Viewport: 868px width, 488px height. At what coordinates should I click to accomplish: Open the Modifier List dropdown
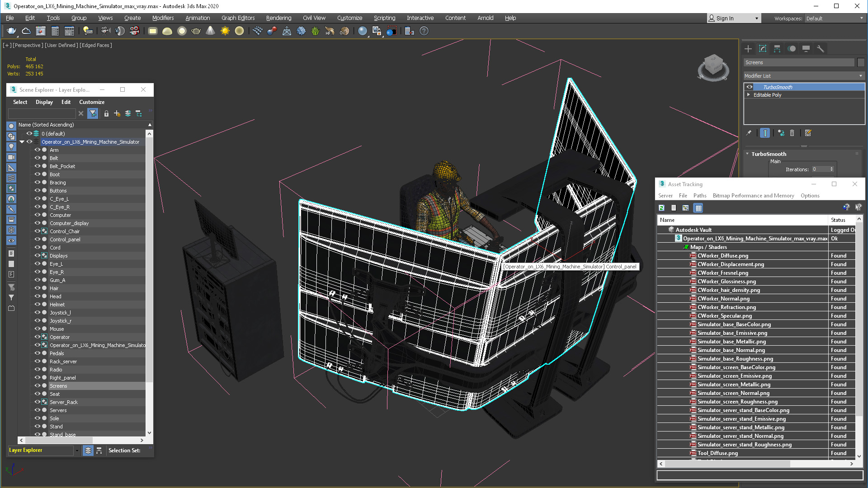pyautogui.click(x=804, y=76)
